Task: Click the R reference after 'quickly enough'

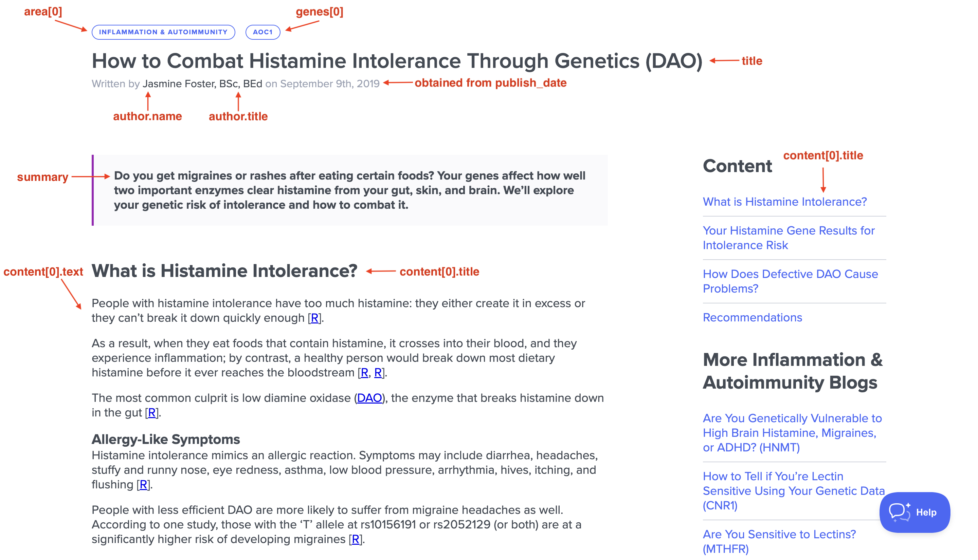Action: pos(314,318)
